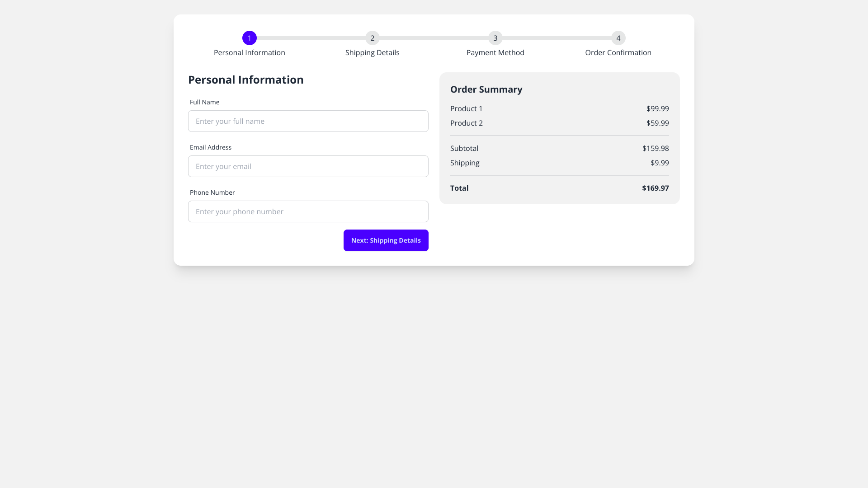The image size is (868, 488).
Task: Click step 2 circle indicator
Action: coord(373,38)
